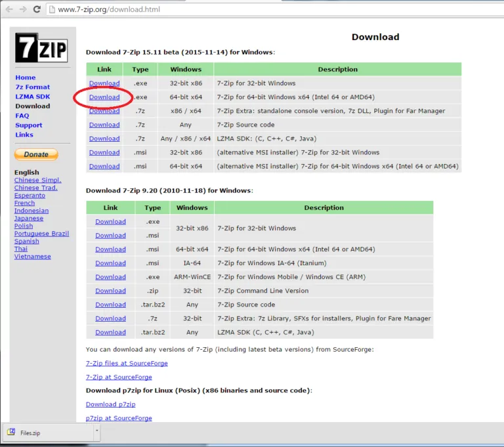Click the page icon in address bar

(51, 9)
